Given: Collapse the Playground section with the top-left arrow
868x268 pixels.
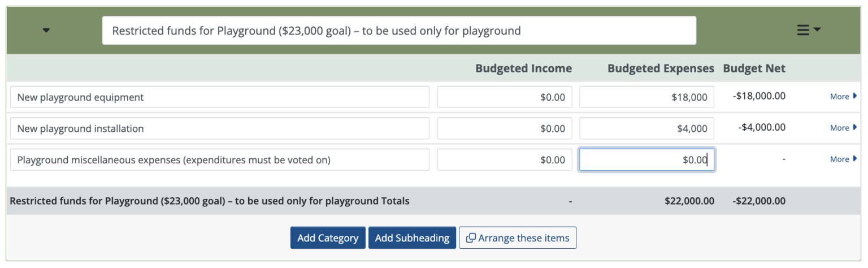Looking at the screenshot, I should pyautogui.click(x=46, y=31).
